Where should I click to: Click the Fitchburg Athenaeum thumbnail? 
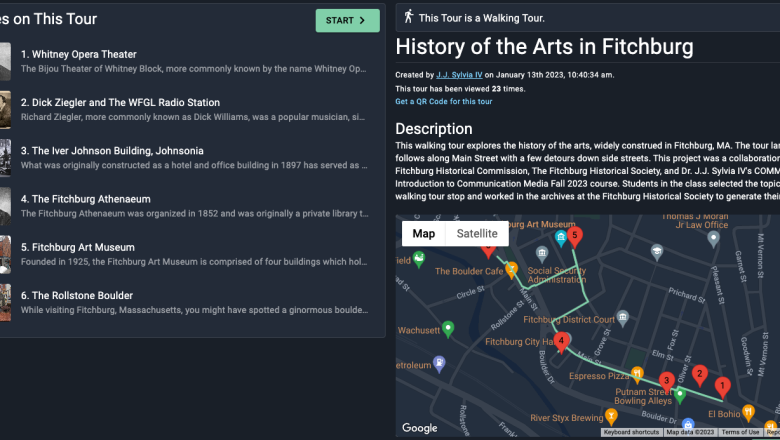coord(5,206)
